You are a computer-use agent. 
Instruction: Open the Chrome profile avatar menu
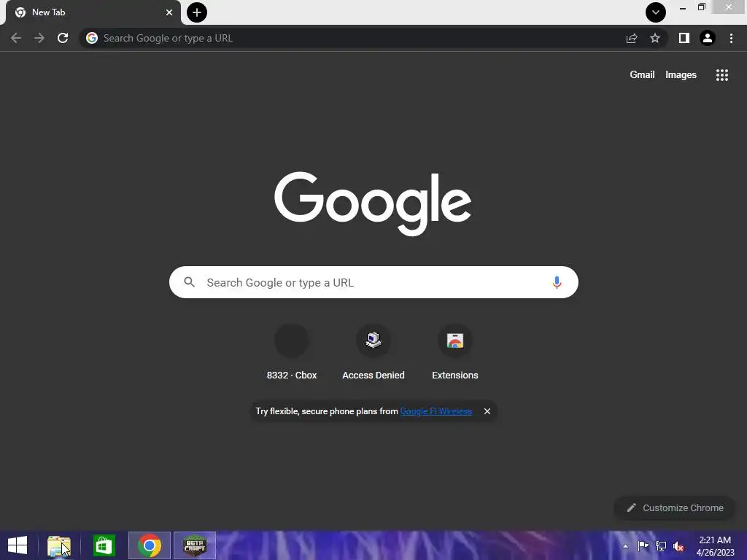point(708,38)
